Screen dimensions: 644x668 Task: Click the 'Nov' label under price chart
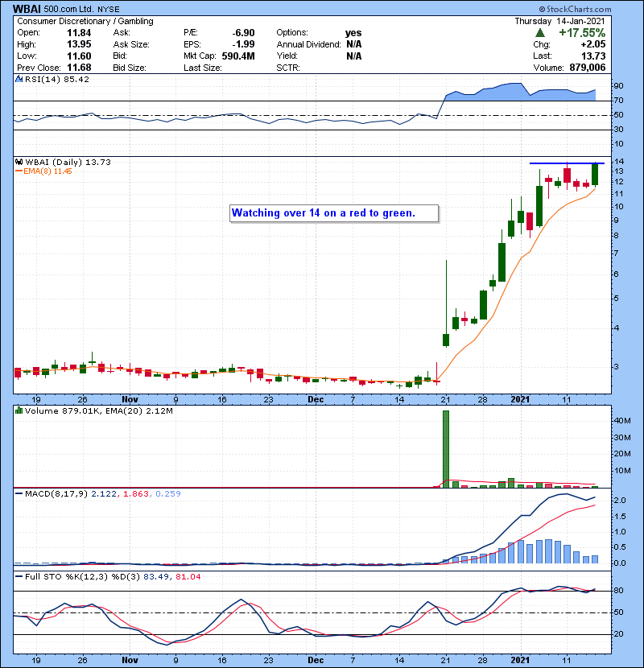coord(130,400)
